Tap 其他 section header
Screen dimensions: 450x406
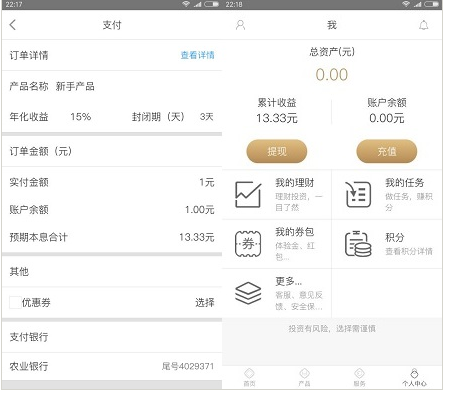coord(19,271)
